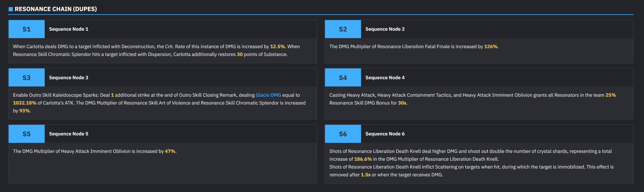
Task: Click the 'Enable Outro Skill Kaleidoscope Sparks' text
Action: click(x=159, y=103)
